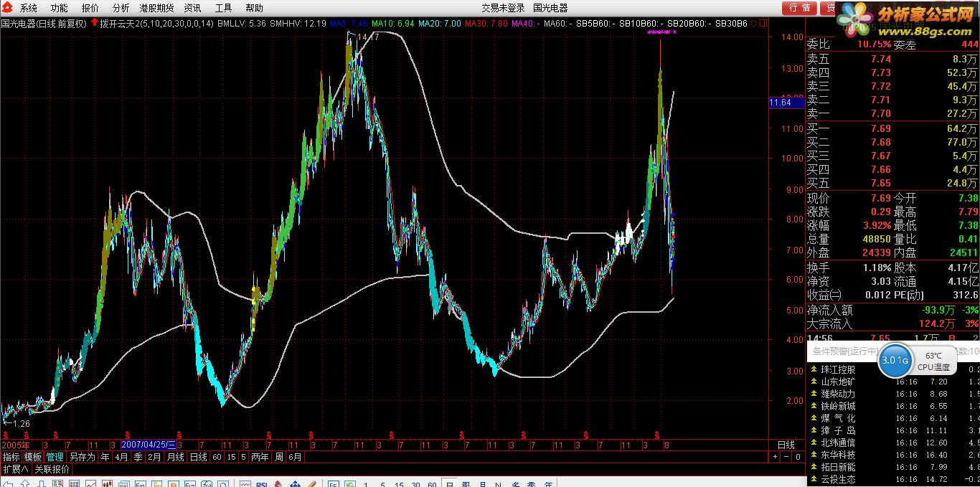Switch chart to 周 period

(x=279, y=457)
